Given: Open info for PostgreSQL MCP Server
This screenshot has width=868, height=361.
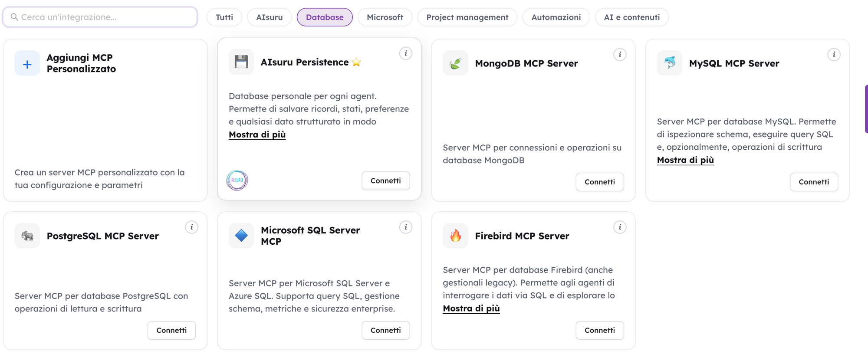Looking at the screenshot, I should point(191,227).
